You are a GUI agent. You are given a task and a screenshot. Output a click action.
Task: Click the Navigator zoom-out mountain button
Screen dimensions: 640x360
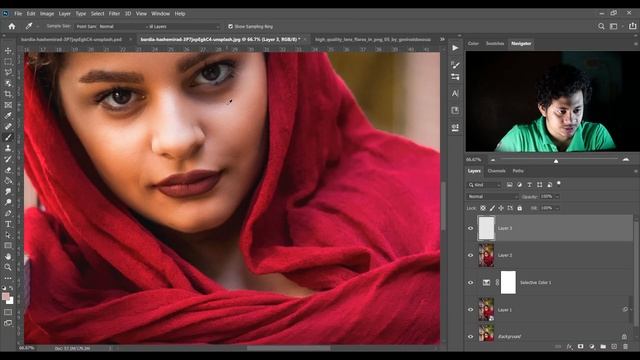click(493, 160)
